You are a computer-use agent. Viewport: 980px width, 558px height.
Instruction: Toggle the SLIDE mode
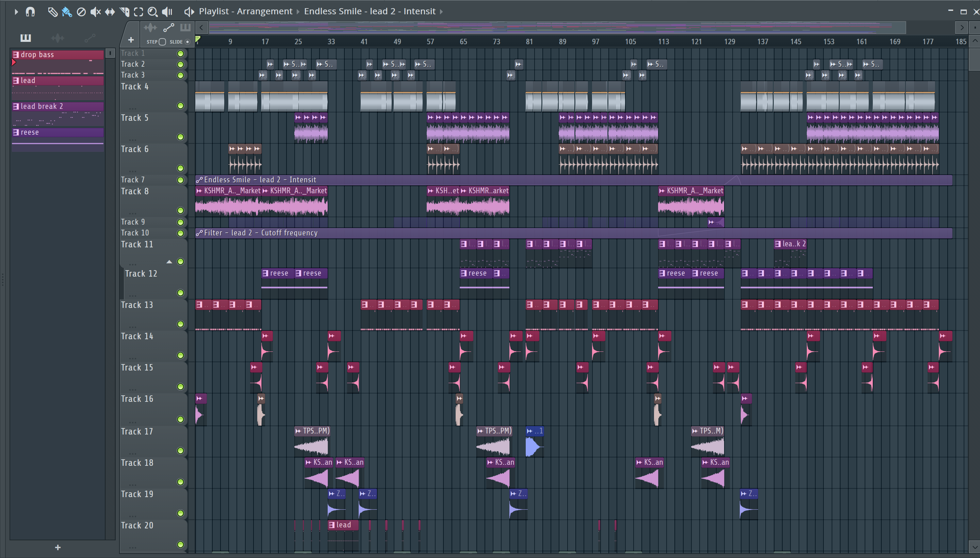(187, 42)
